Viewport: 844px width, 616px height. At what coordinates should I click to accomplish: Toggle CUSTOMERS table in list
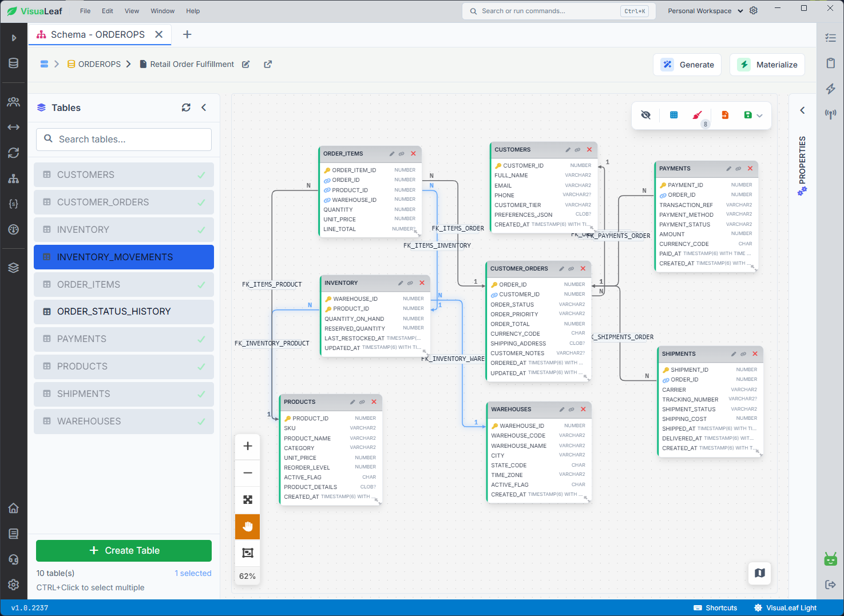click(124, 175)
